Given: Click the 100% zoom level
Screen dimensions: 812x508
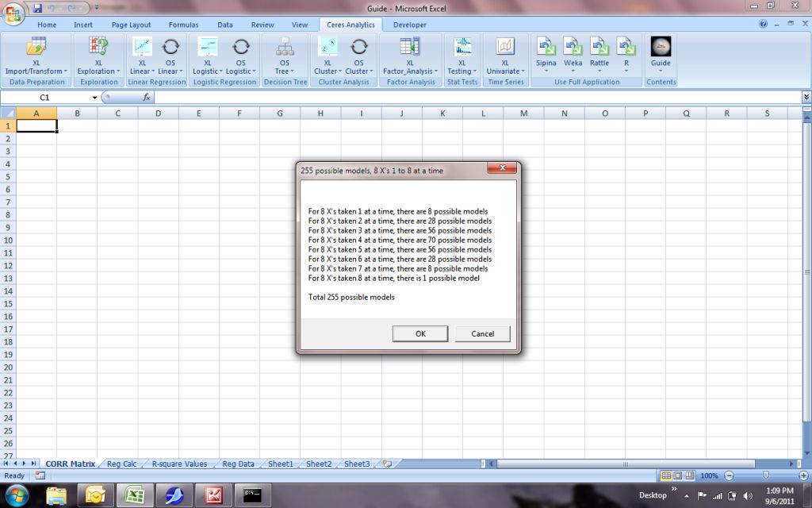Looking at the screenshot, I should click(709, 475).
